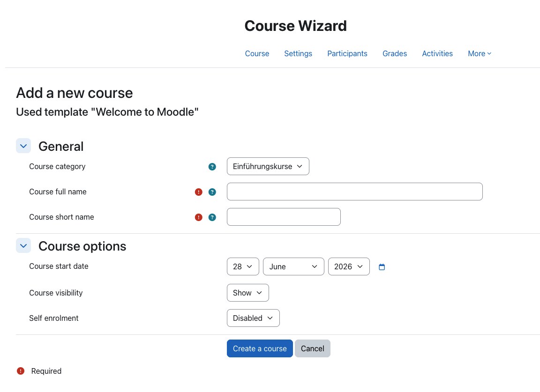Image resolution: width=540 pixels, height=392 pixels.
Task: Click the Self enrolment label
Action: point(54,318)
